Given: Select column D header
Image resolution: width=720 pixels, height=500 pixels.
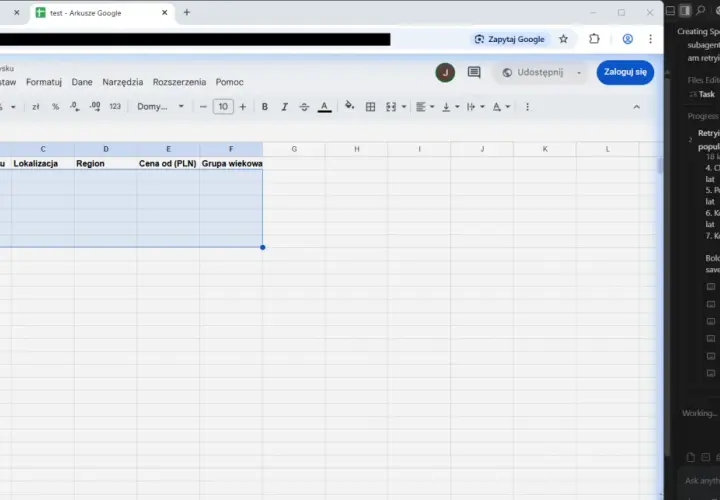Looking at the screenshot, I should pyautogui.click(x=106, y=149).
